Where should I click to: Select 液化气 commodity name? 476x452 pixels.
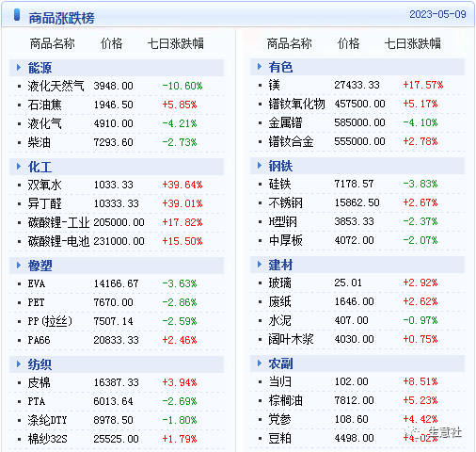[44, 123]
